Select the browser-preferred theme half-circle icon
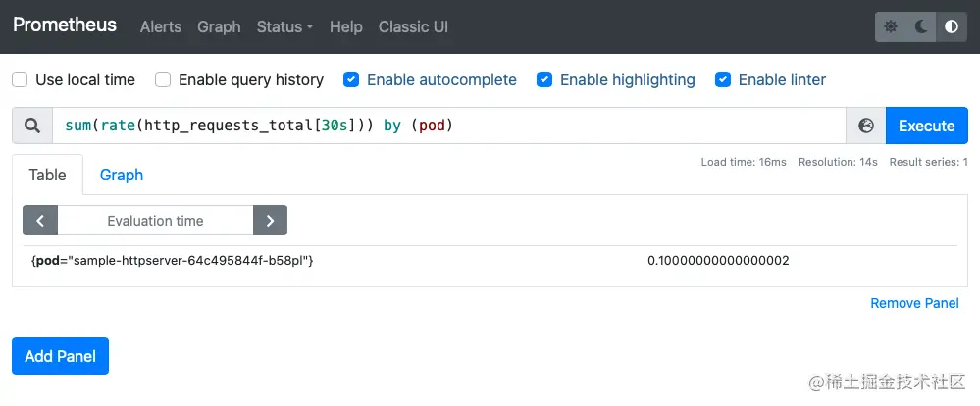980x406 pixels. [x=951, y=27]
